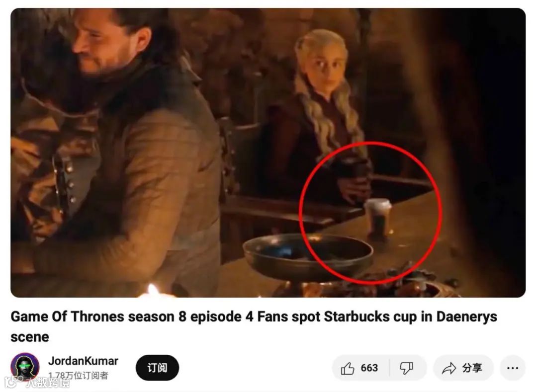Open the JordanKumar channel name link
This screenshot has width=537, height=392.
[83, 361]
